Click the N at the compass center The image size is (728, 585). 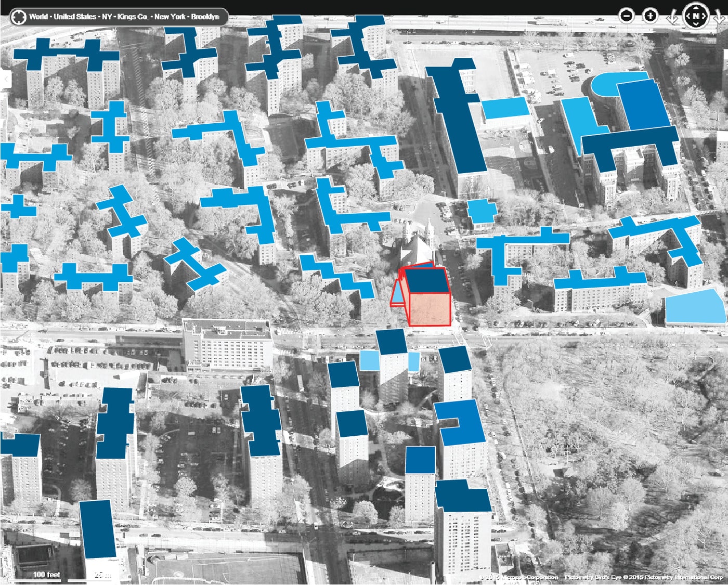[696, 16]
